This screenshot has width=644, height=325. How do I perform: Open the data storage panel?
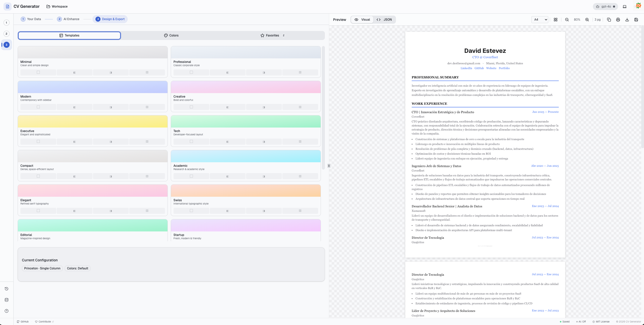(x=6, y=300)
